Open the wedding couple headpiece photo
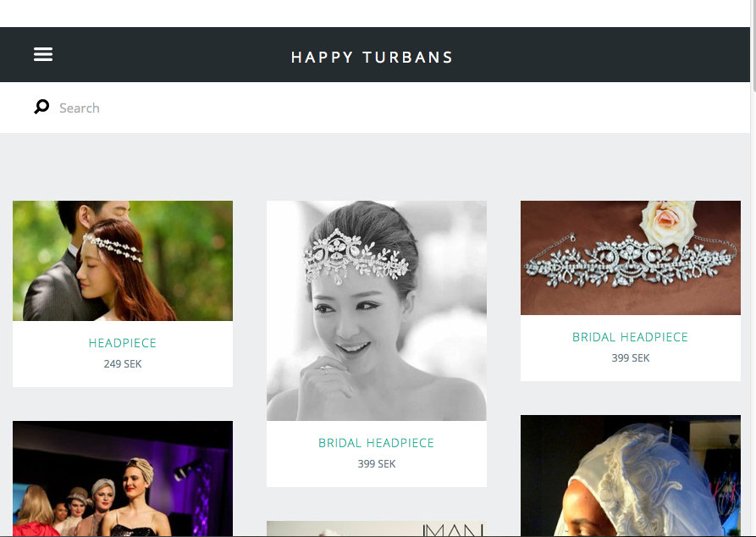 [123, 261]
